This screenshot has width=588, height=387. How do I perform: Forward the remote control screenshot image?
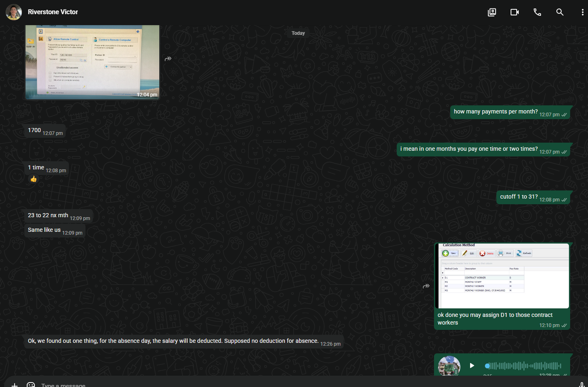point(168,59)
